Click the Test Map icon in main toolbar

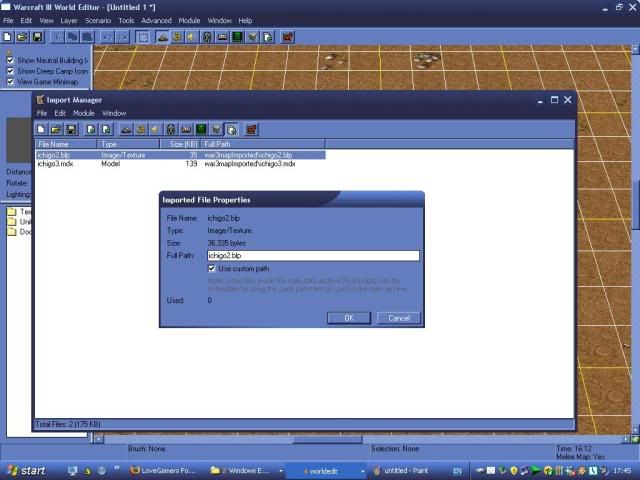pyautogui.click(x=288, y=37)
